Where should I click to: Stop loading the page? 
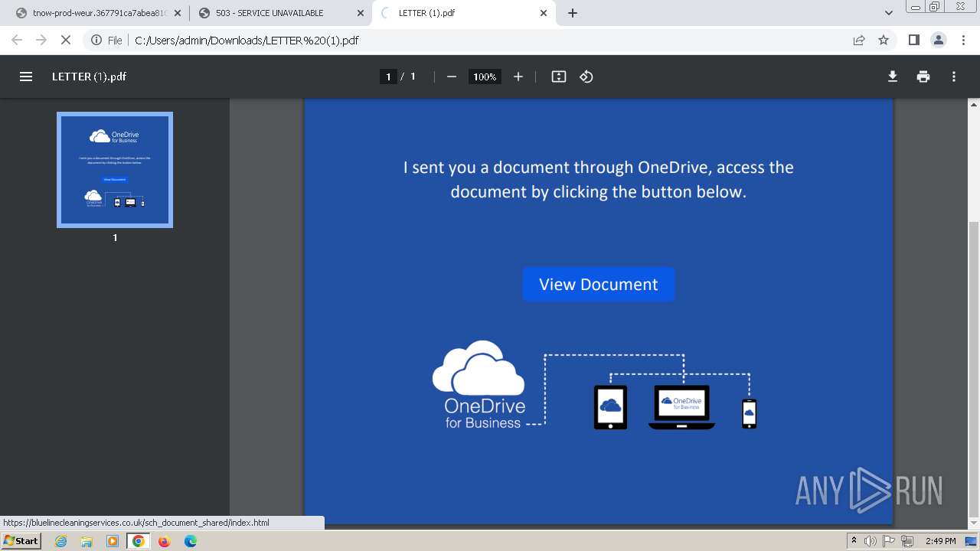tap(66, 40)
